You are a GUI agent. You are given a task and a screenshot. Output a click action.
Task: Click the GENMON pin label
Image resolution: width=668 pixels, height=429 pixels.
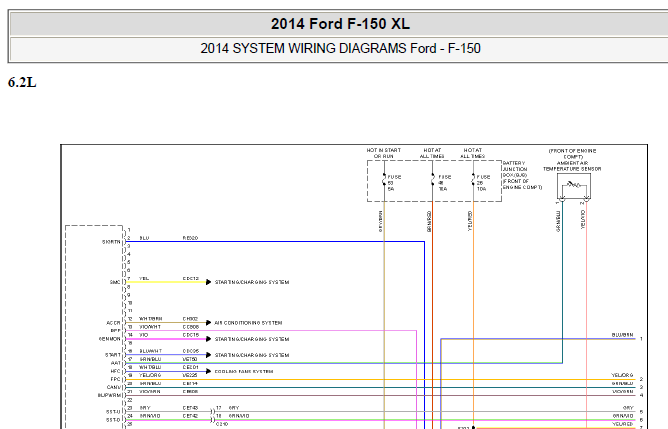click(x=109, y=339)
